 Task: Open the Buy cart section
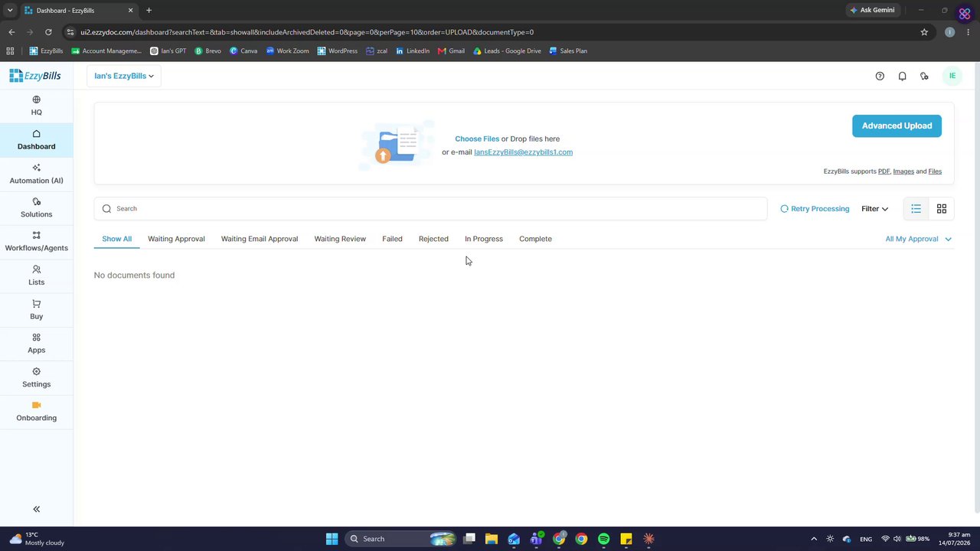tap(36, 309)
